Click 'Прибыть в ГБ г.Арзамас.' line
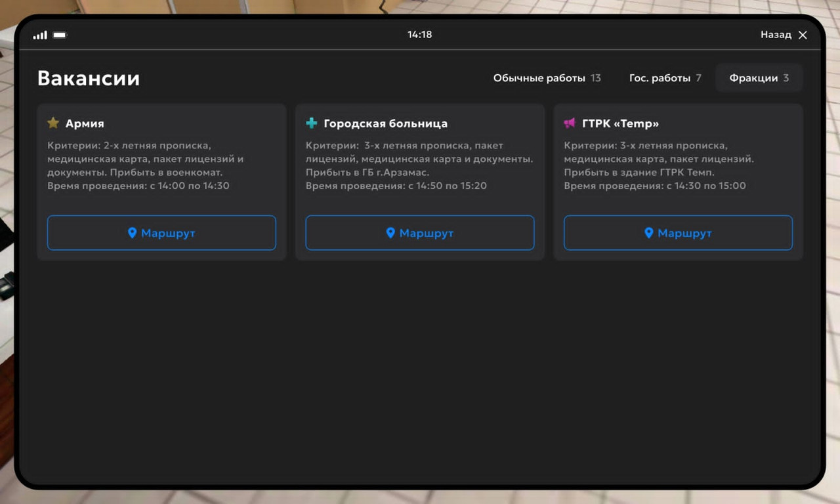Viewport: 840px width, 504px height. pyautogui.click(x=367, y=173)
